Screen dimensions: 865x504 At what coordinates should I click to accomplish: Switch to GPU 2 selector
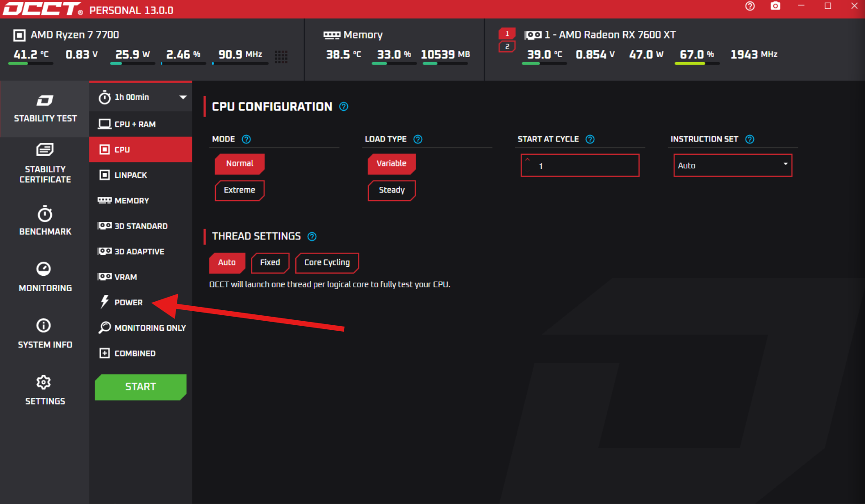pos(507,46)
